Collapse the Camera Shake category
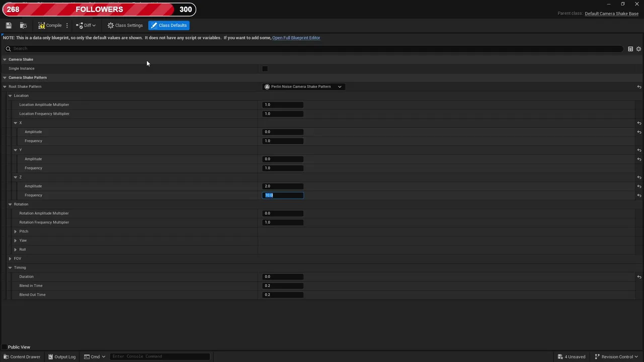The width and height of the screenshot is (644, 362). 5,59
